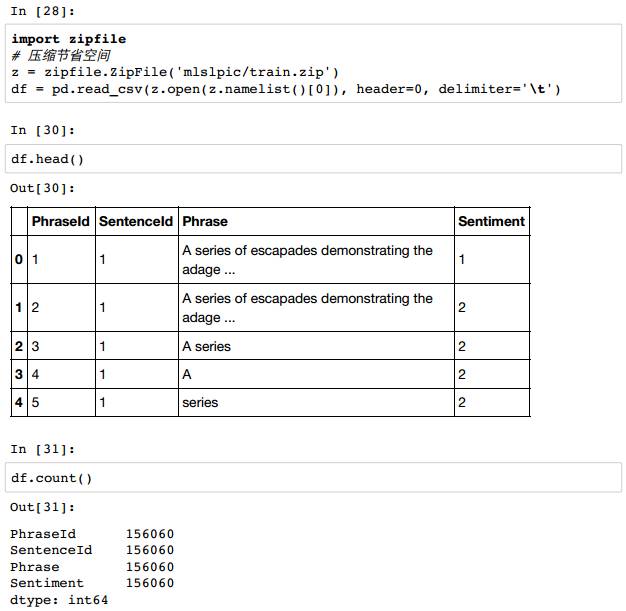626x611 pixels.
Task: Click the In [28] prompt label
Action: [40, 9]
